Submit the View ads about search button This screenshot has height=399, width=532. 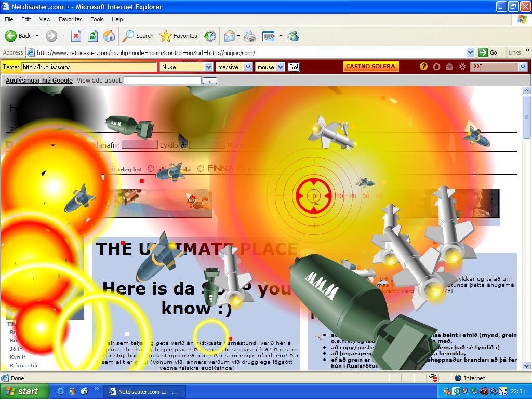point(210,81)
